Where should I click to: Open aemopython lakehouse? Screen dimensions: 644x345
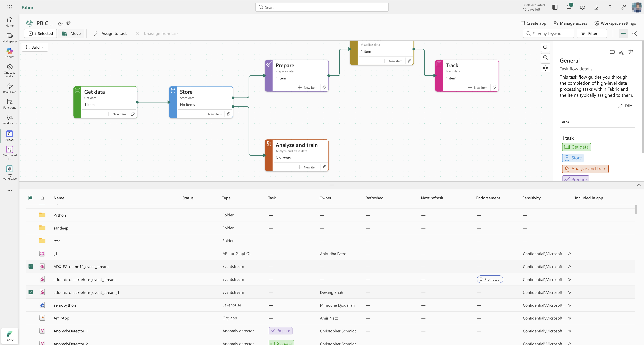(65, 305)
